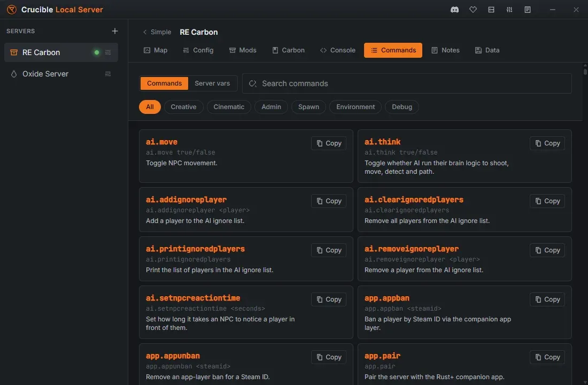
Task: Select the Commands tab in top navigation
Action: [x=393, y=50]
